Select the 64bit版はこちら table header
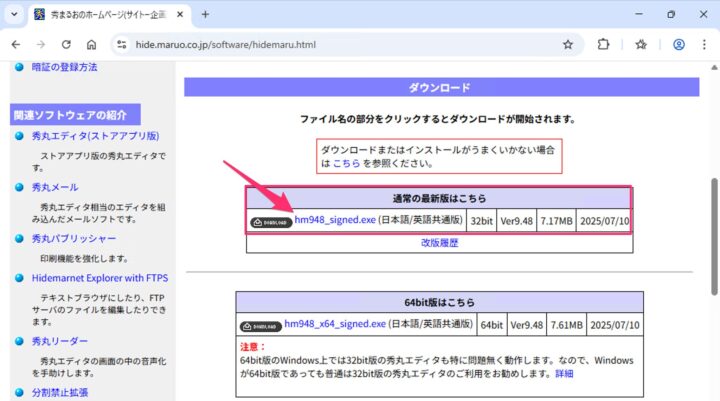The height and width of the screenshot is (401, 720). (x=439, y=303)
